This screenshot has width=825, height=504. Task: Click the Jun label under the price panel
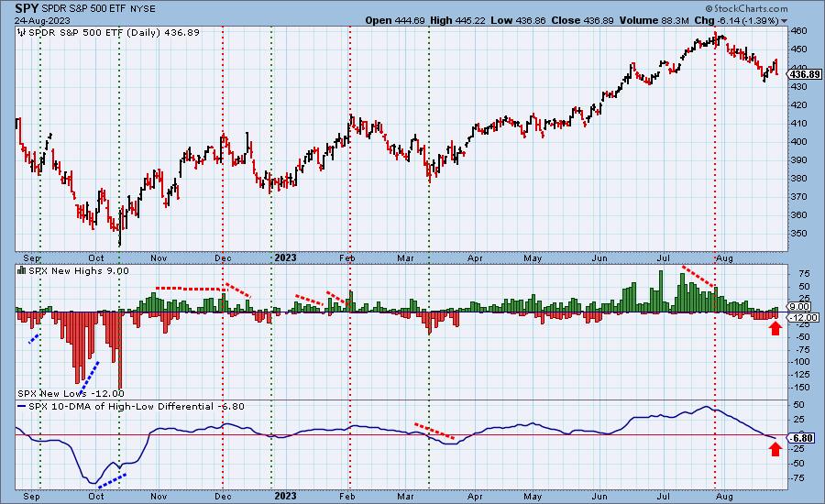(599, 258)
